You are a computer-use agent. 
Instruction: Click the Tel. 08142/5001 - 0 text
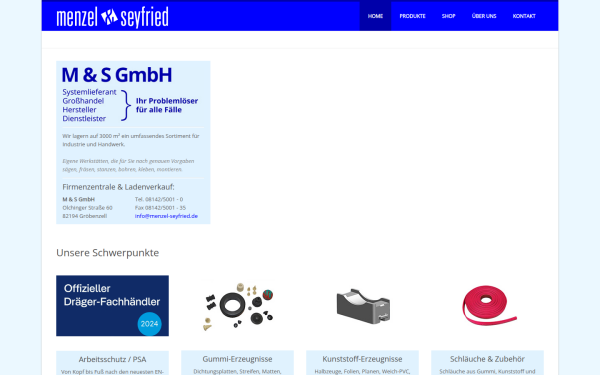[159, 199]
